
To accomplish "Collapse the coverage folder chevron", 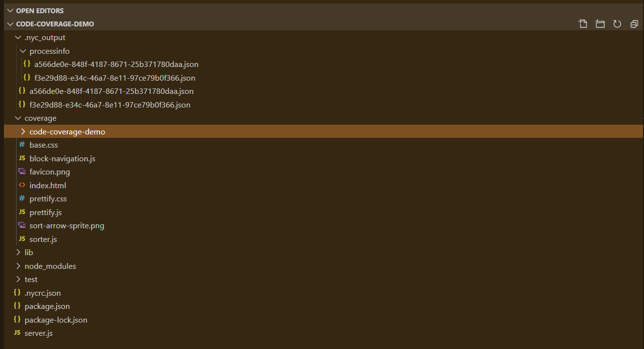I will (19, 118).
